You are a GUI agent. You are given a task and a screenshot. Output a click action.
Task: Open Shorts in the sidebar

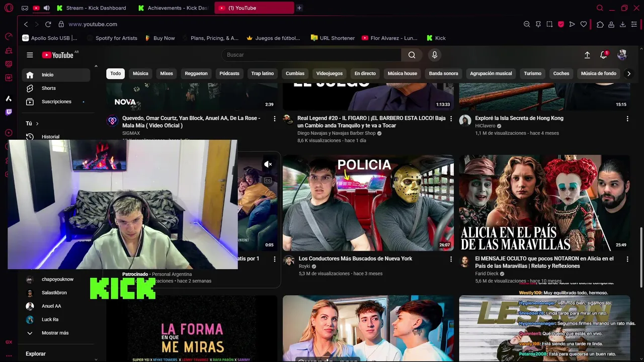pos(56,88)
